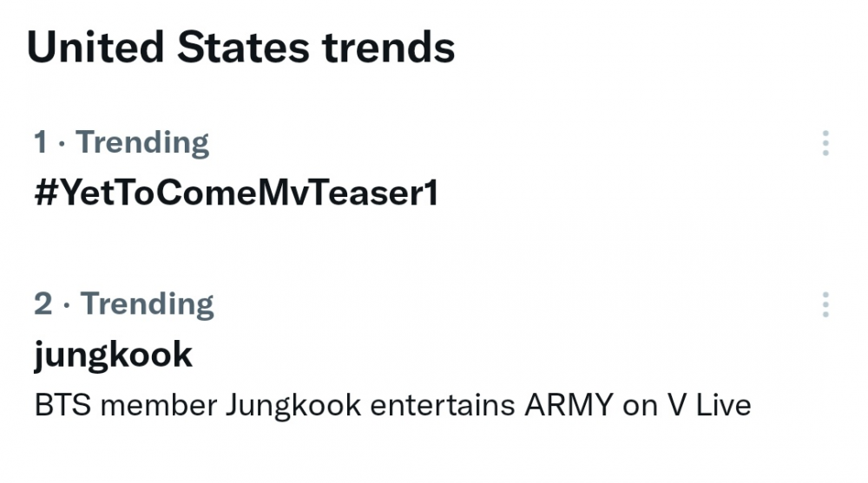Open the #YetToComeMvTeaser1 hashtag
This screenshot has height=483, width=868.
[x=236, y=193]
